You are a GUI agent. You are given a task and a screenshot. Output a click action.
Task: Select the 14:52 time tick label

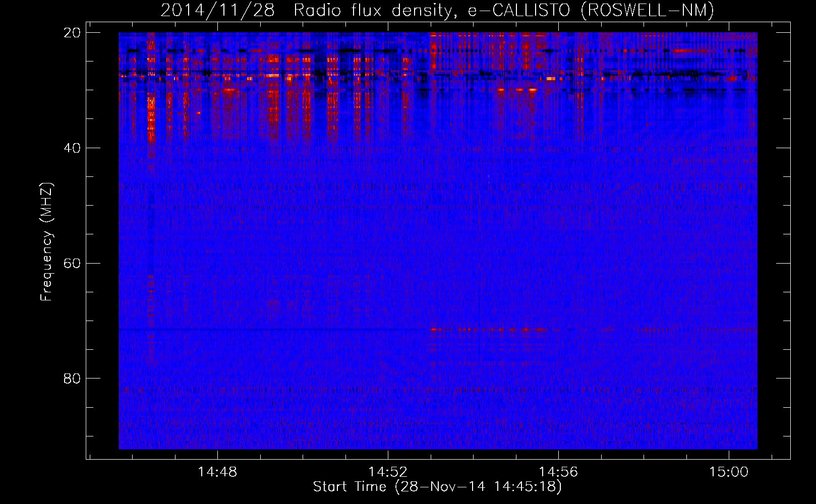tap(388, 472)
